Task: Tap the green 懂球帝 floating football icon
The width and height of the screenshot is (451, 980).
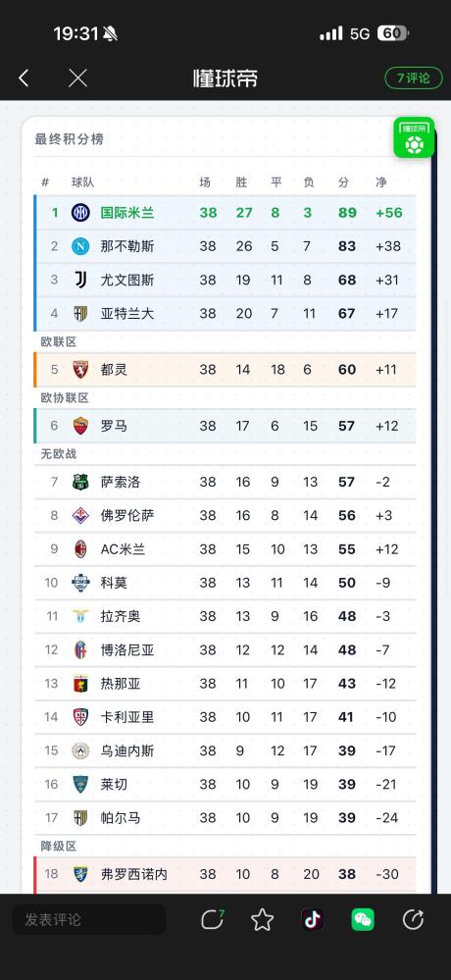Action: (x=414, y=137)
